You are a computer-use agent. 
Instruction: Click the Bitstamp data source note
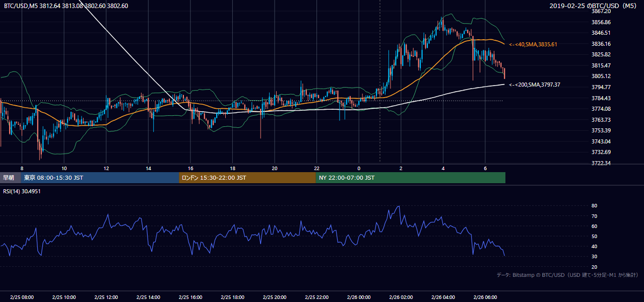tap(567, 275)
